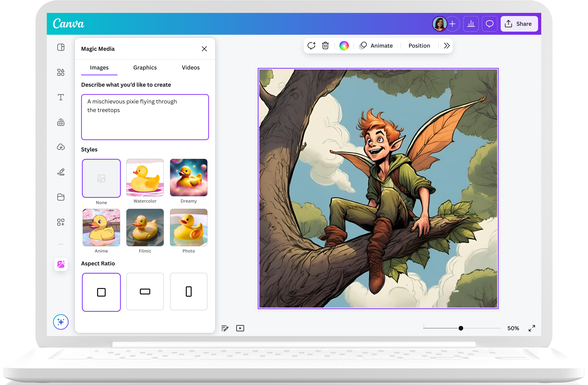
Task: Open the Projects folder panel
Action: point(60,197)
